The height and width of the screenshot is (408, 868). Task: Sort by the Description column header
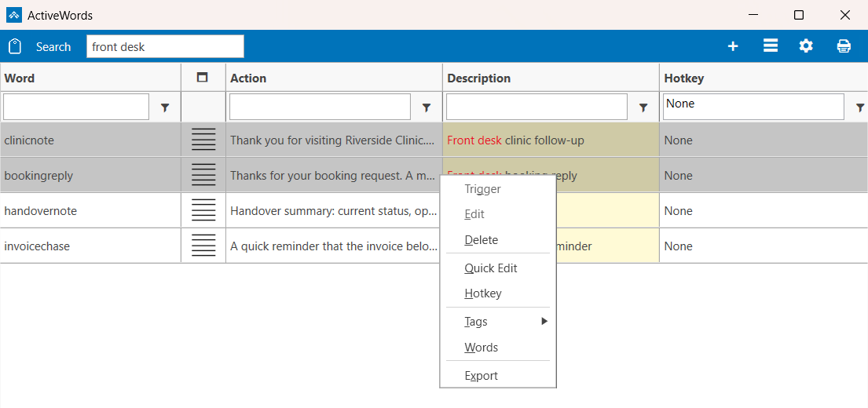click(x=551, y=78)
